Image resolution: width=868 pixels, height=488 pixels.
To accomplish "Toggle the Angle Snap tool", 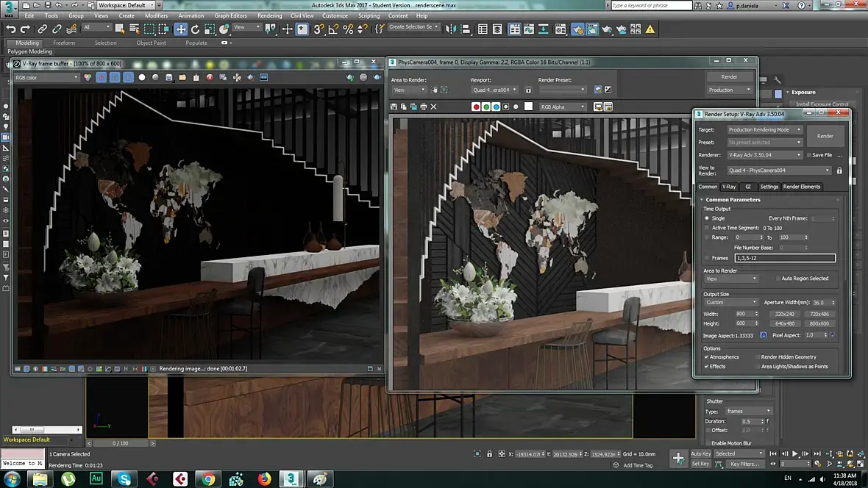I will coord(333,29).
